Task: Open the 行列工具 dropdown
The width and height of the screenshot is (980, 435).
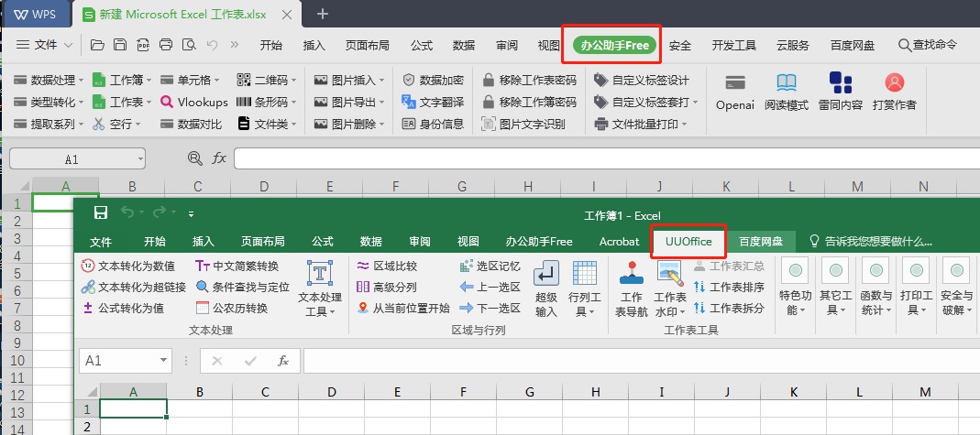Action: tap(584, 289)
